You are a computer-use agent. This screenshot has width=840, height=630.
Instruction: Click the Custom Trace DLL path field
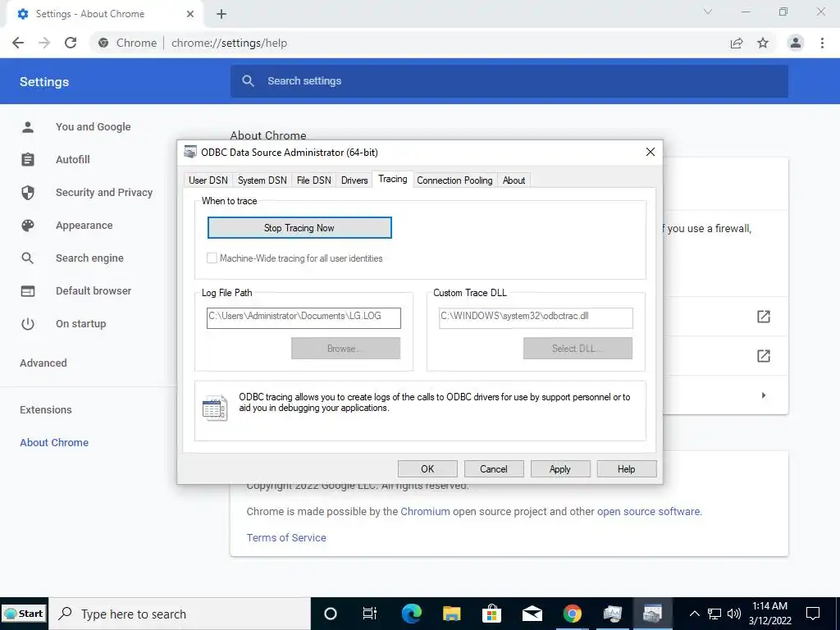pos(536,317)
